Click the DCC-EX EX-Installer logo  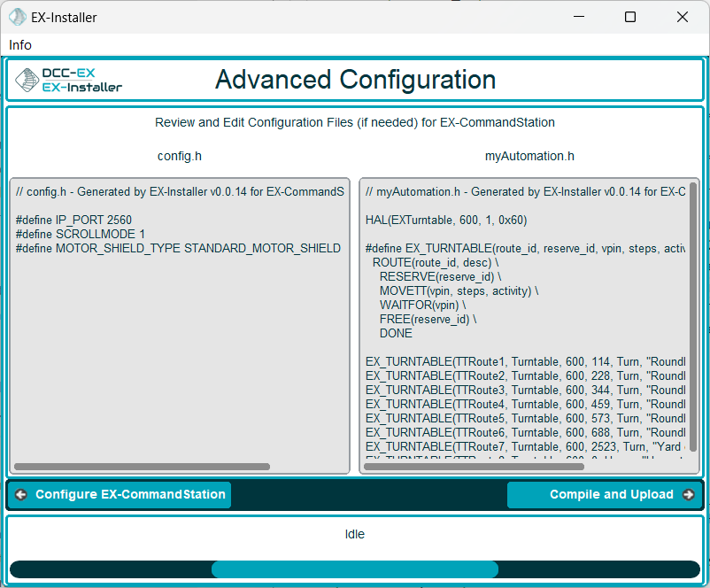pos(69,81)
